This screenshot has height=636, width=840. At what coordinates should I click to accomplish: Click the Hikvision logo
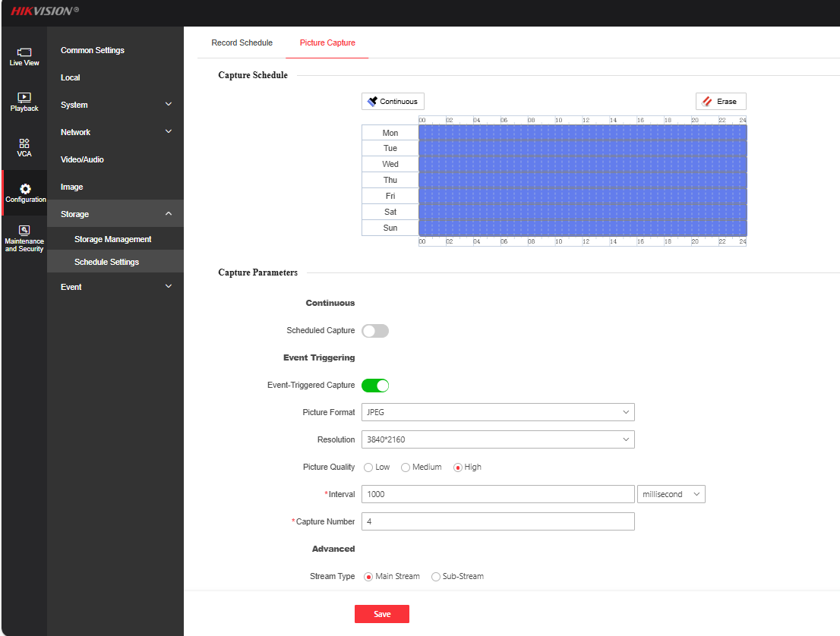[x=45, y=11]
